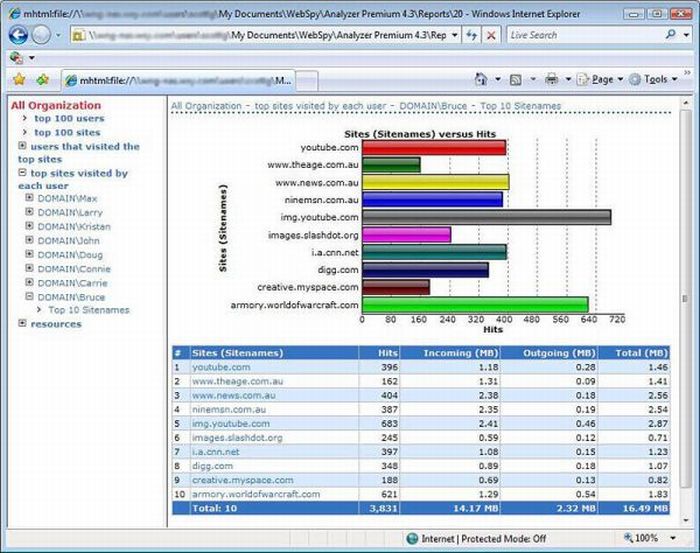Expand the DOMAIN\John node
This screenshot has height=553, width=700.
(29, 240)
